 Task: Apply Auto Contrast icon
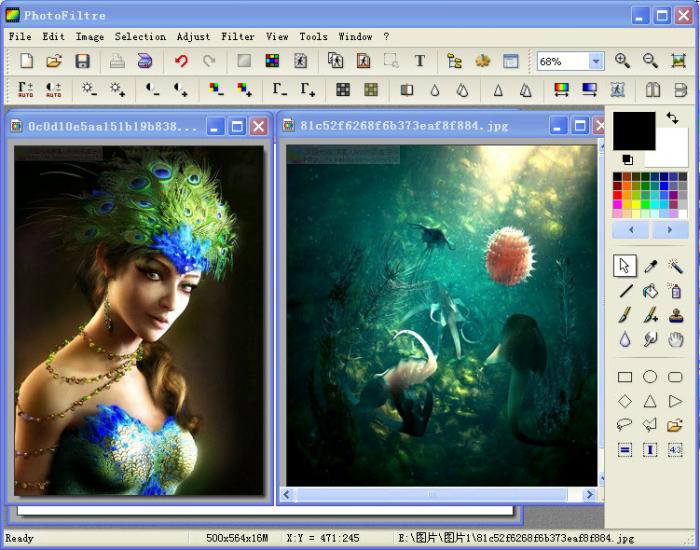(54, 90)
